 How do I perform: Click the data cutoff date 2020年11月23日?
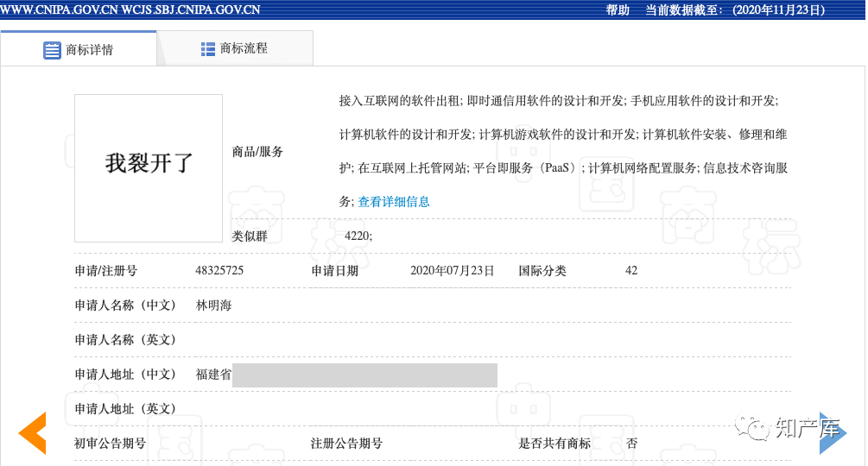point(779,10)
